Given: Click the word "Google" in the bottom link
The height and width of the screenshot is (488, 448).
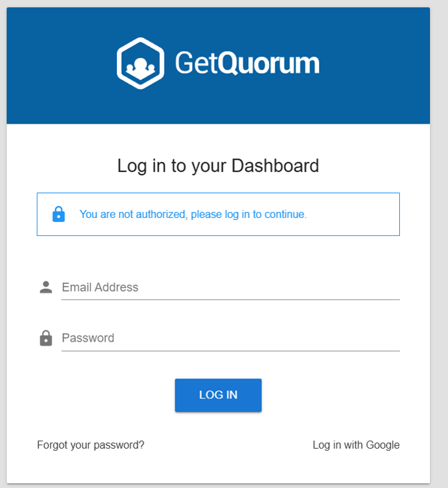Looking at the screenshot, I should (x=382, y=445).
